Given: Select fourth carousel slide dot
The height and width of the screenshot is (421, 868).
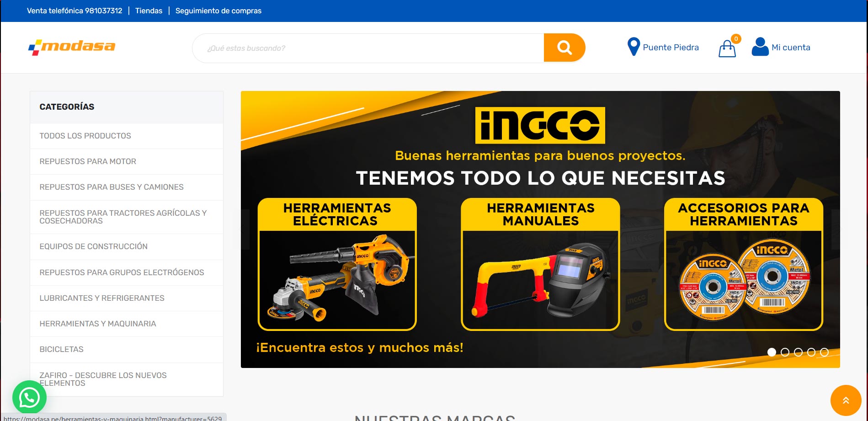Looking at the screenshot, I should 811,352.
